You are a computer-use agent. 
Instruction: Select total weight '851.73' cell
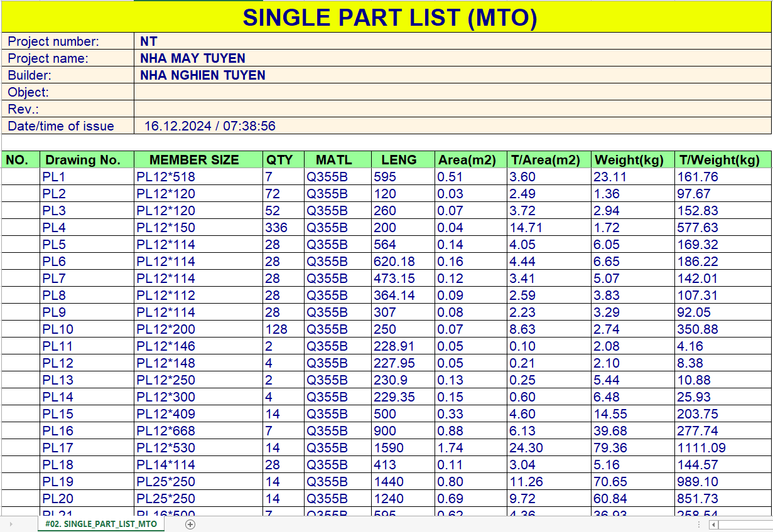click(x=723, y=499)
